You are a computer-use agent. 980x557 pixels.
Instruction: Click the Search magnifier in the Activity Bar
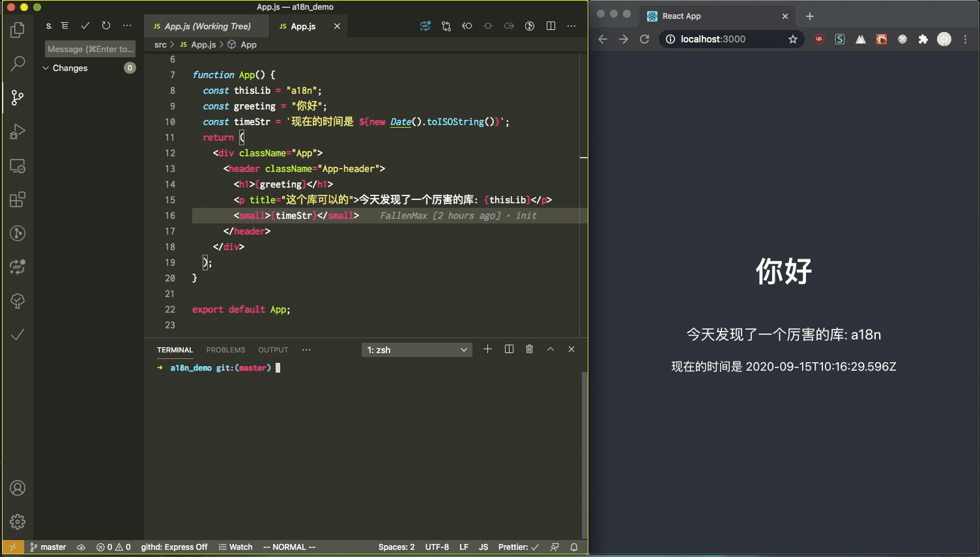17,63
